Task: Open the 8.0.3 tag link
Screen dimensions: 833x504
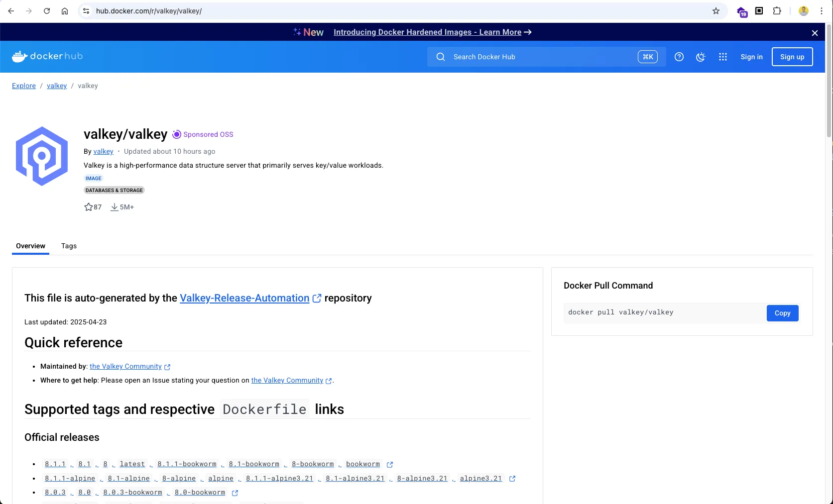Action: 55,492
